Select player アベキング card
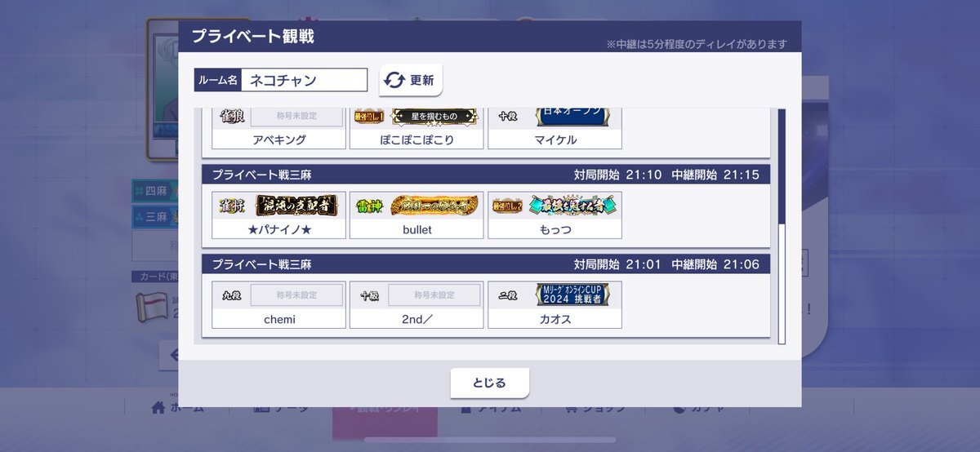The width and height of the screenshot is (980, 452). click(x=278, y=128)
